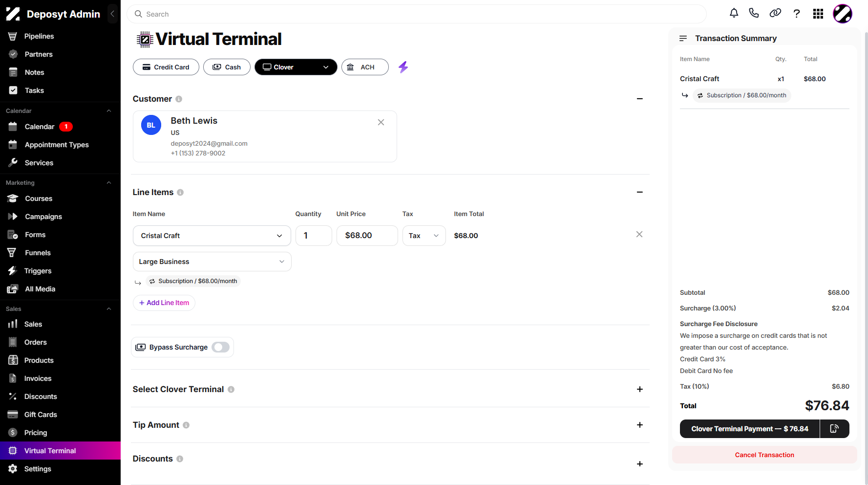Screen dimensions: 868x485
Task: Remove the Cristal Craft line item
Action: click(639, 234)
